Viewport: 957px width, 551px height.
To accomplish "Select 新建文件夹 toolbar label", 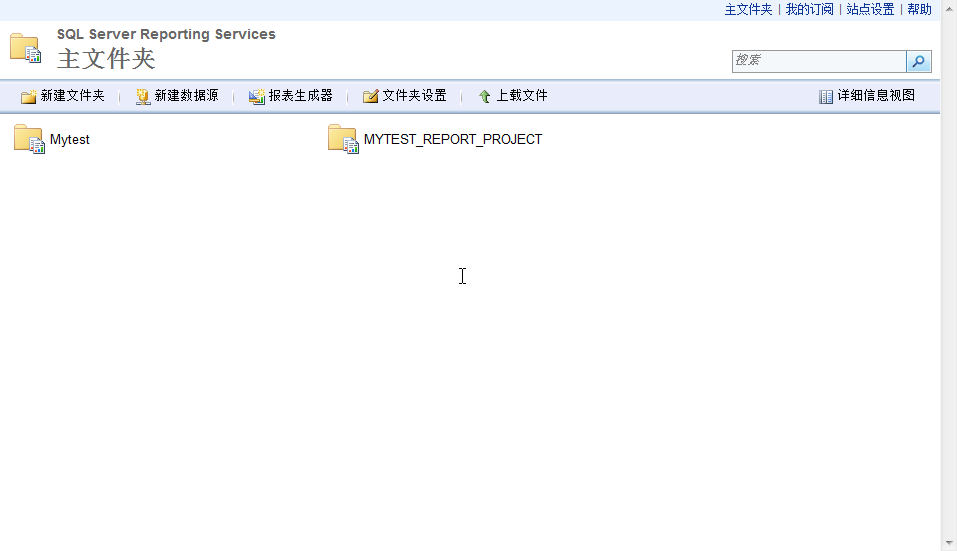I will point(73,96).
